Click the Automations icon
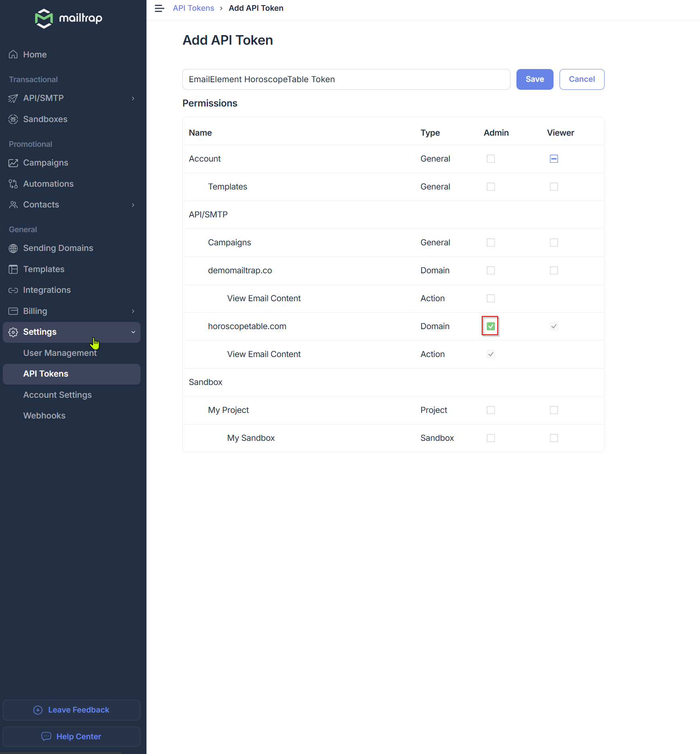Image resolution: width=700 pixels, height=754 pixels. coord(13,184)
